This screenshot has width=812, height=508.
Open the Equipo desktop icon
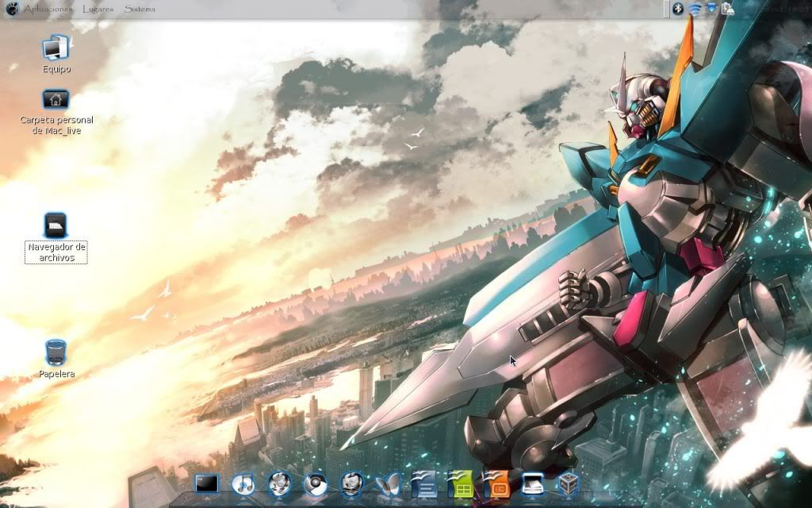56,48
